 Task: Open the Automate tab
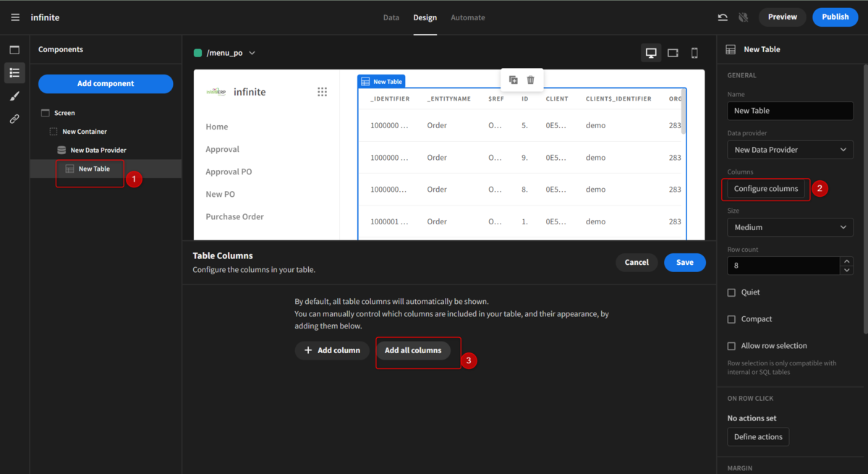[x=467, y=17]
